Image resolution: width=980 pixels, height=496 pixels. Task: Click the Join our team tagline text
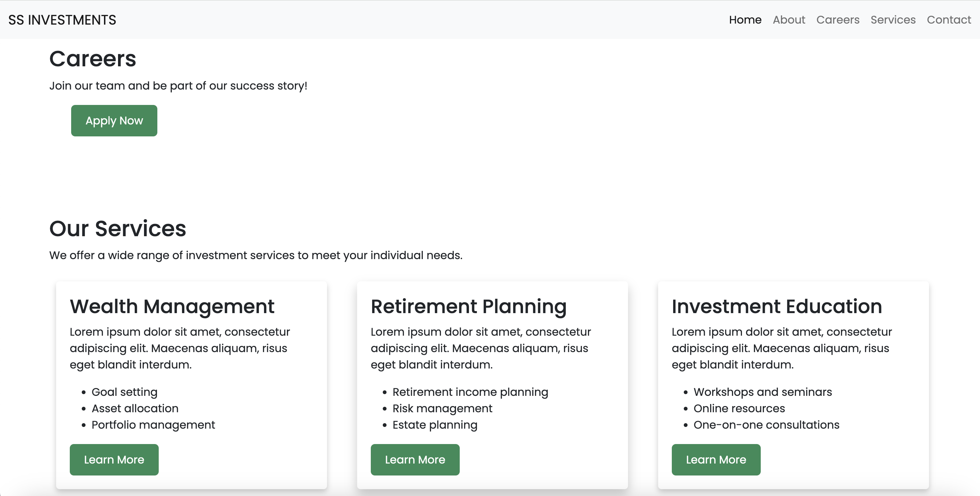pyautogui.click(x=178, y=86)
